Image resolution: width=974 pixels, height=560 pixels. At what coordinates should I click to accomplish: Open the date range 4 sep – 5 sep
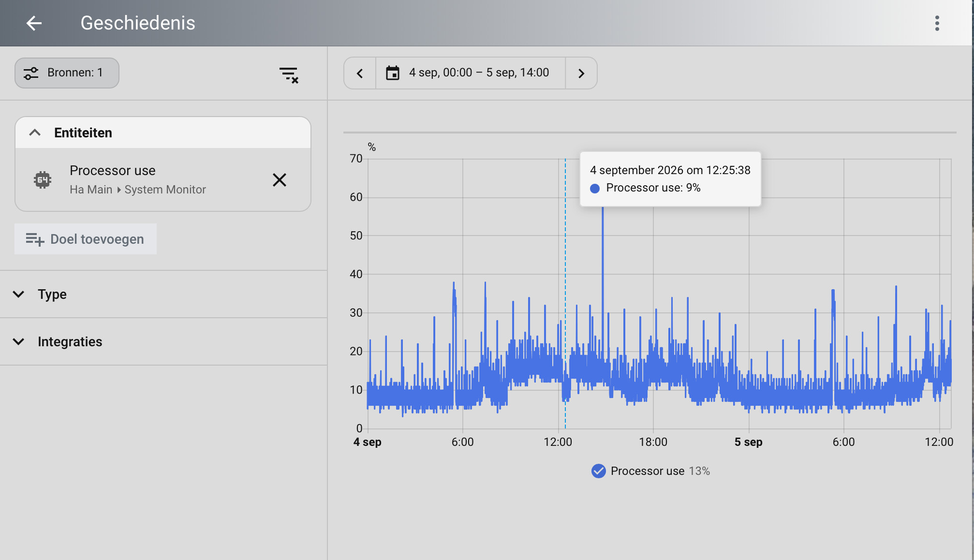click(x=470, y=73)
